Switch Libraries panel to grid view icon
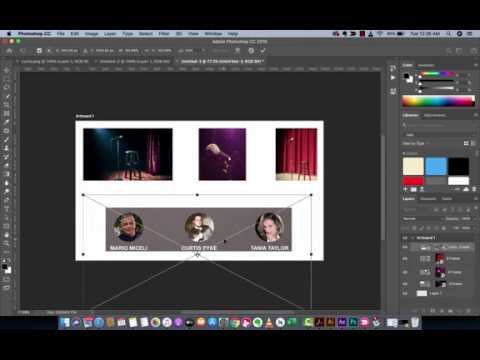The height and width of the screenshot is (360, 480). [x=466, y=143]
